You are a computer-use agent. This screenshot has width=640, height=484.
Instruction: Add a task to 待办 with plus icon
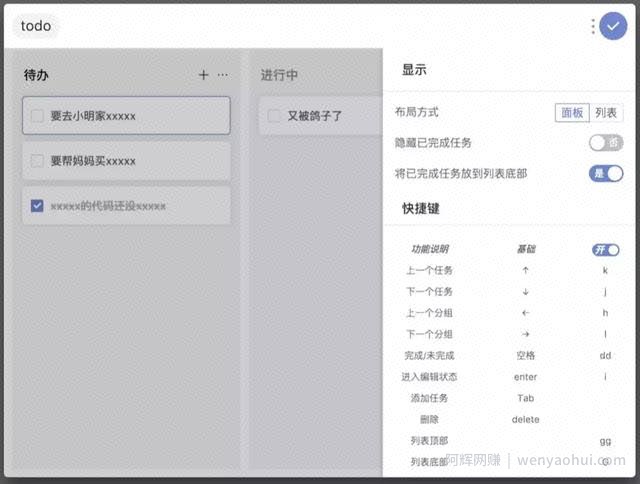(x=203, y=75)
